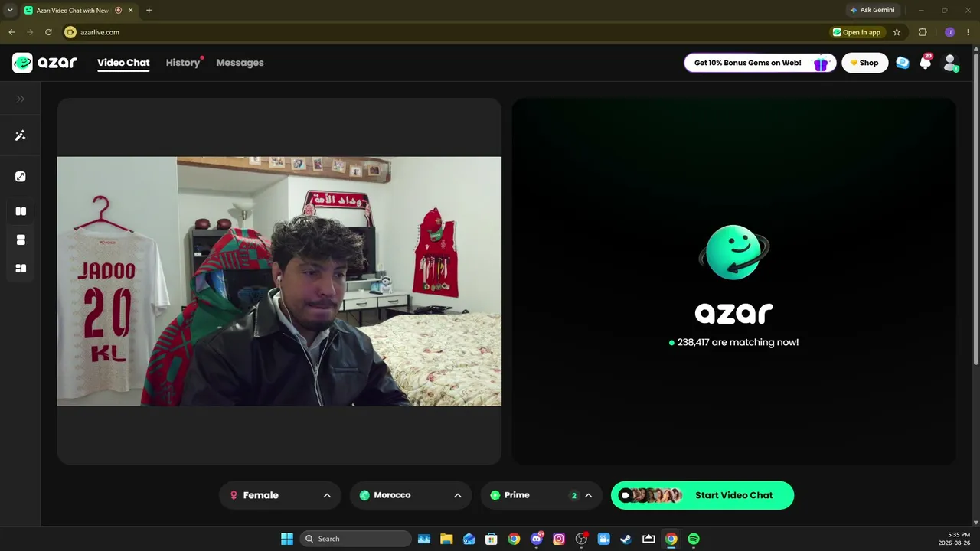Open the magic wand effects tool
Viewport: 980px width, 551px height.
tap(21, 135)
